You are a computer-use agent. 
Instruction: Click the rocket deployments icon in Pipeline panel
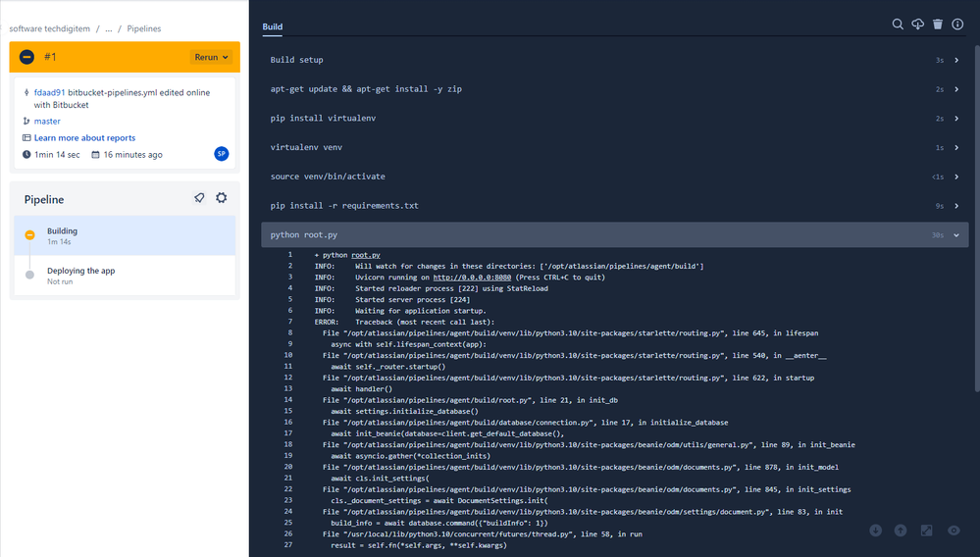[199, 198]
